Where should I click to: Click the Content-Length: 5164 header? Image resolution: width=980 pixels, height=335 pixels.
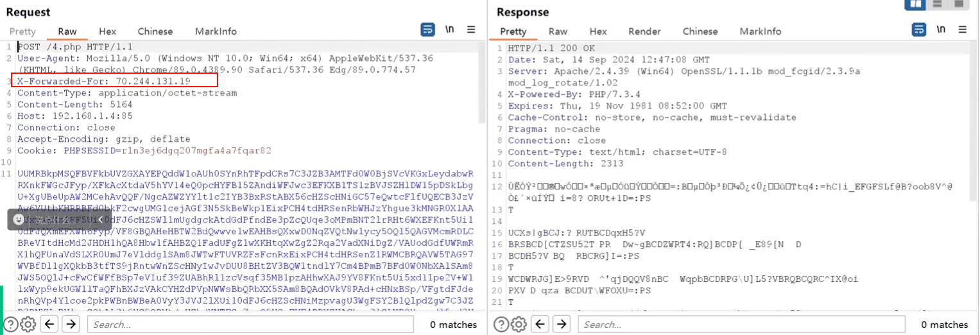74,105
